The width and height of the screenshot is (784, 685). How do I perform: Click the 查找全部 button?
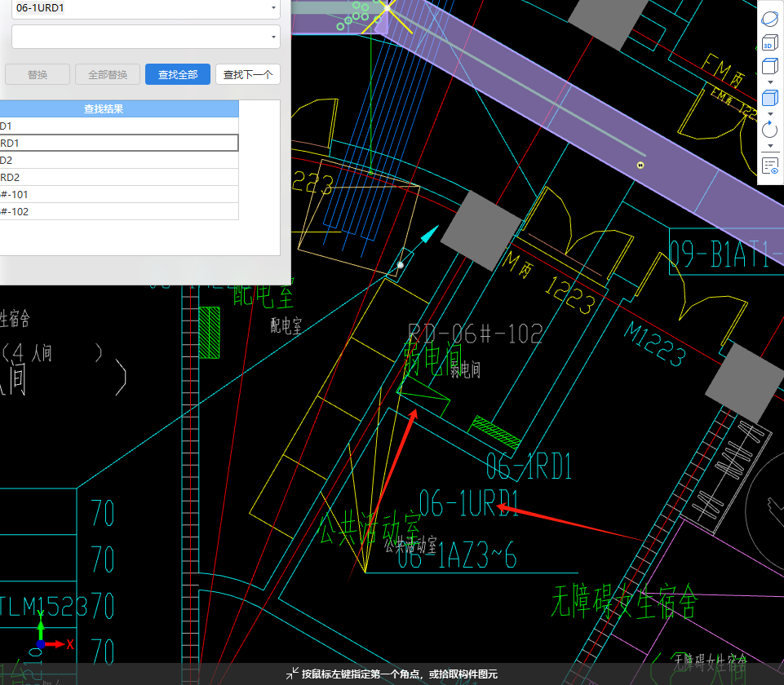pos(178,74)
